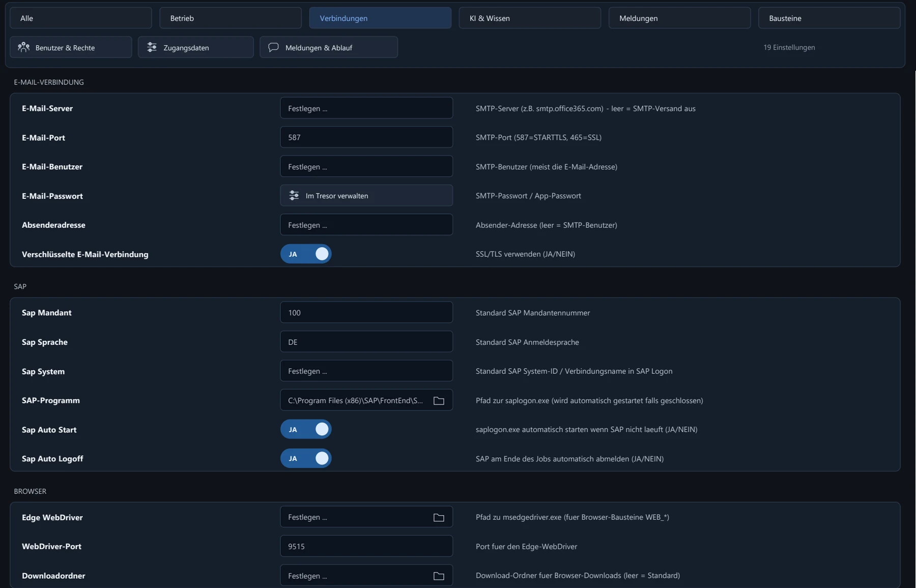Disable Sap Auto Start toggle
This screenshot has height=588, width=916.
[x=306, y=429]
